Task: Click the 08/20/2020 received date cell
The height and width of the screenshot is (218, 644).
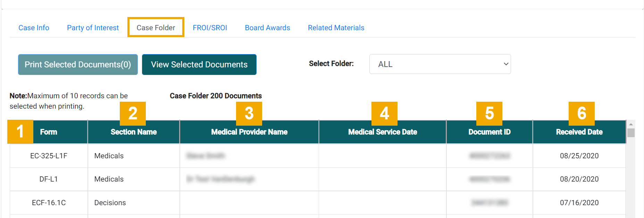Action: click(579, 179)
